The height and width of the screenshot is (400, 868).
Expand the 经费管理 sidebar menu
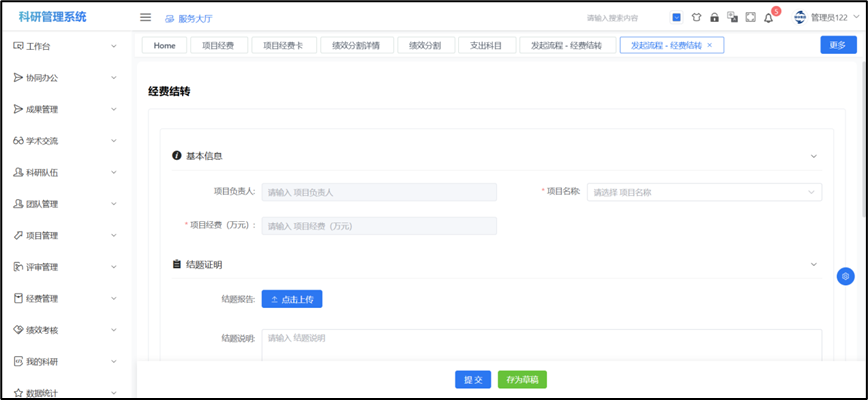click(65, 298)
